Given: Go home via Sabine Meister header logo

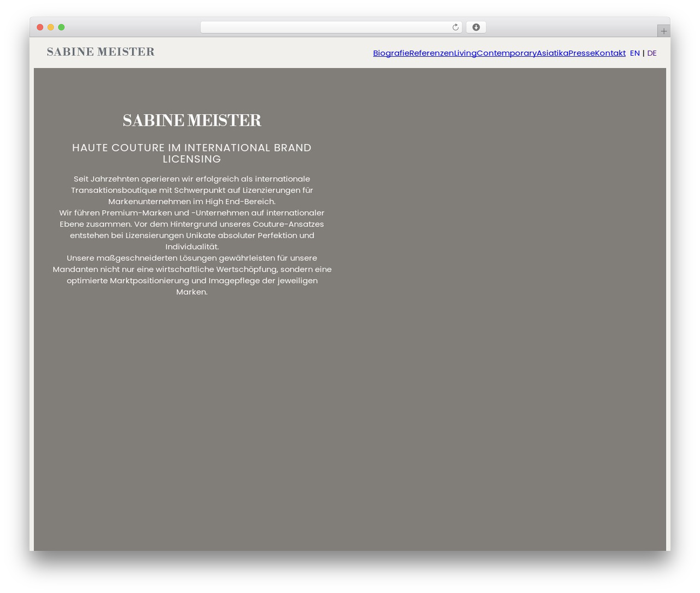Looking at the screenshot, I should coord(101,52).
